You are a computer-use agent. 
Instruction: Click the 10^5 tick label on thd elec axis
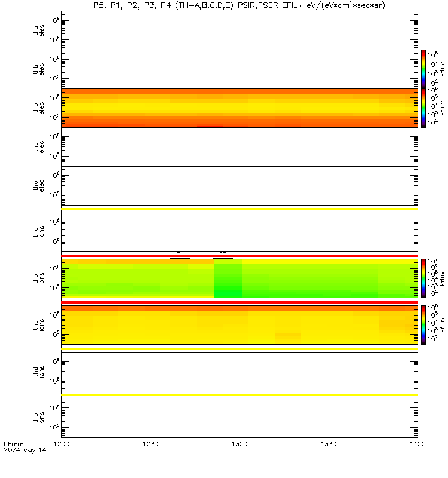tap(54, 157)
